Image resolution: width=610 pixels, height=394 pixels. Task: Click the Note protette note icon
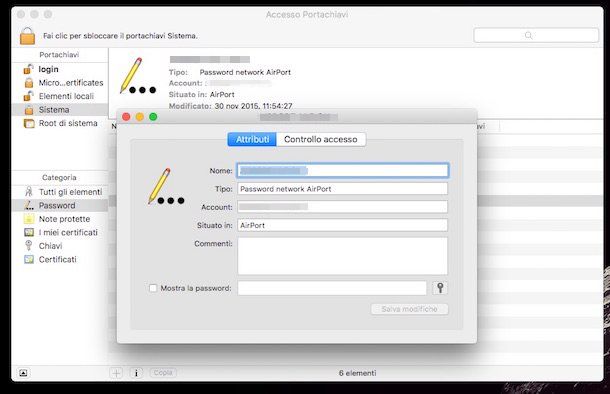click(29, 219)
